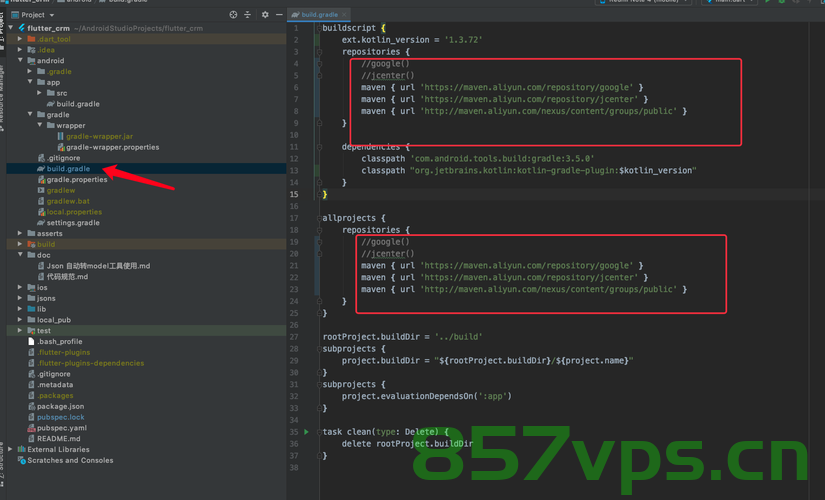This screenshot has height=500, width=825.
Task: Fold the buildscript block at line 1
Action: (319, 28)
